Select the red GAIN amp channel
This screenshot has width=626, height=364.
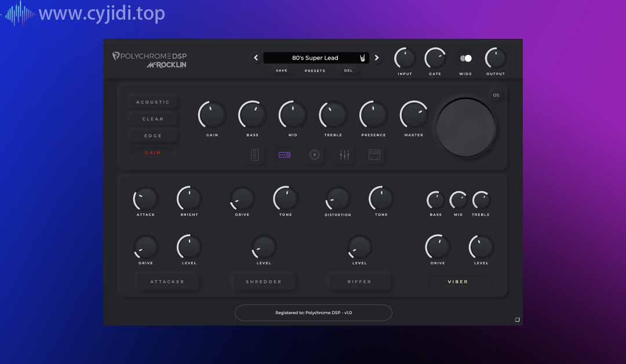[x=153, y=152]
